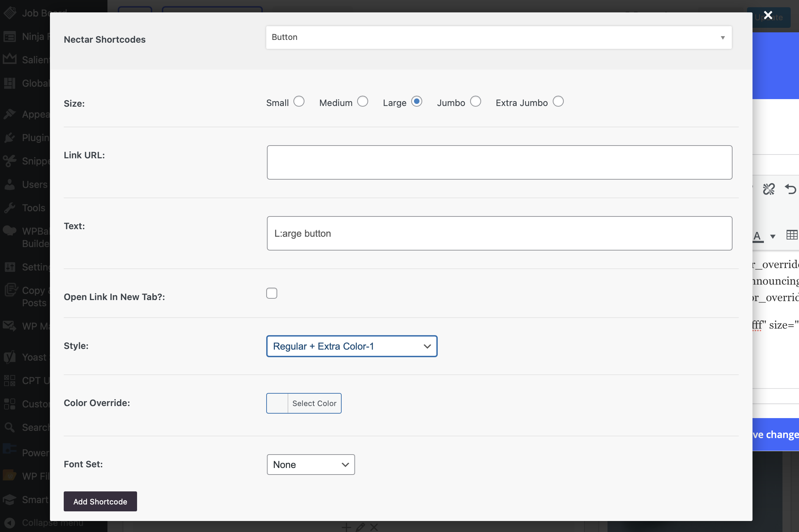Open the Style dropdown for Regular + Extra Color-1

click(x=351, y=346)
